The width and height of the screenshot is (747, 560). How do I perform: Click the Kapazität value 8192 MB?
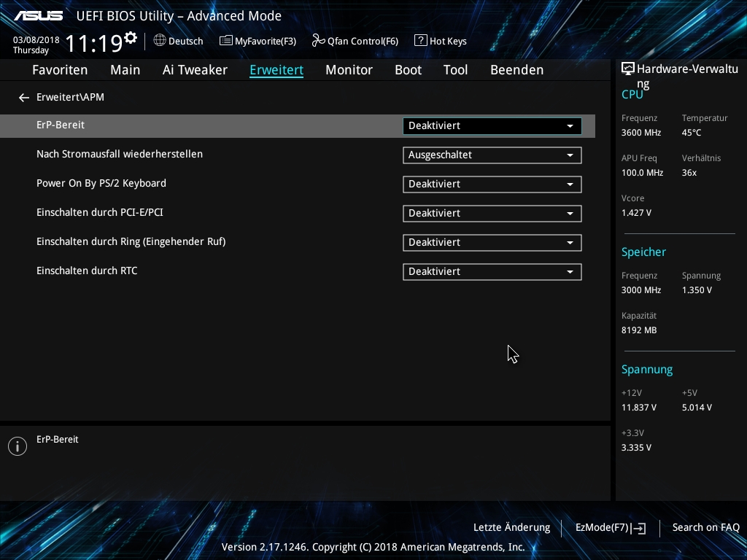[x=639, y=330]
